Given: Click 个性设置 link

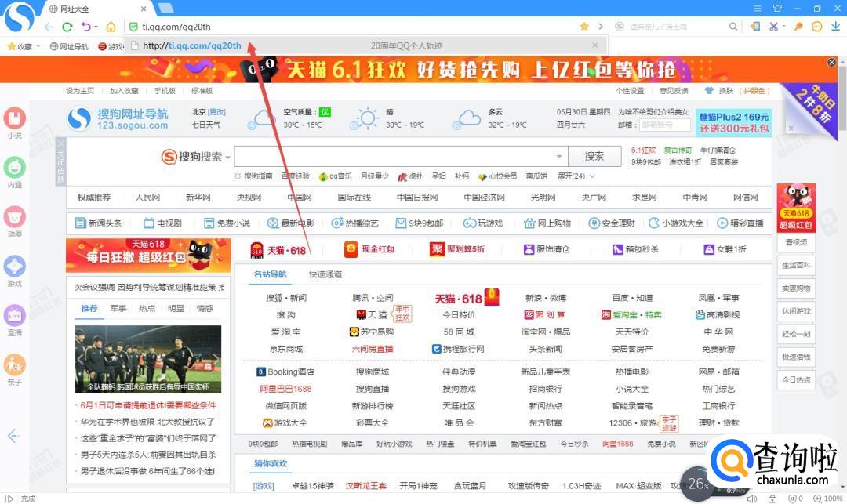Looking at the screenshot, I should pos(630,91).
